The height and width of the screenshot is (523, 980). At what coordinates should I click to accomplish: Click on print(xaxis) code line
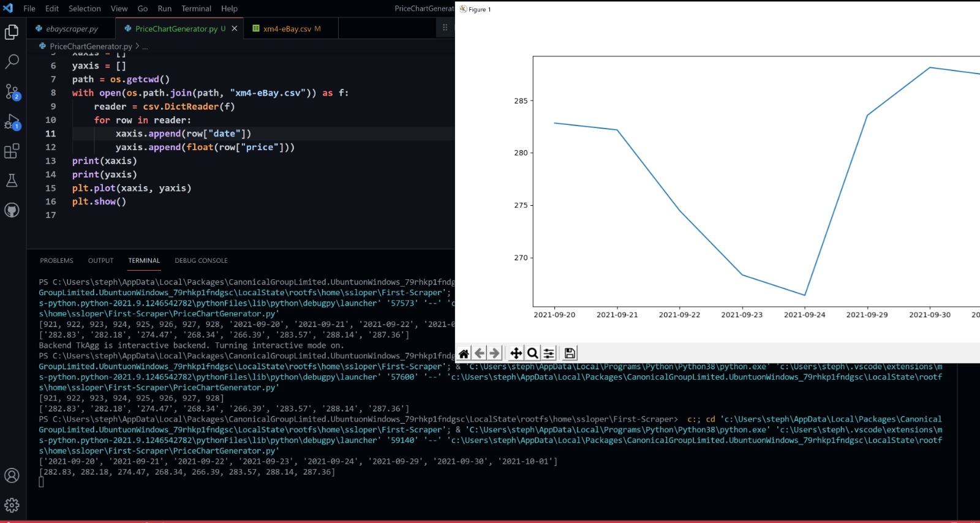[x=104, y=161]
